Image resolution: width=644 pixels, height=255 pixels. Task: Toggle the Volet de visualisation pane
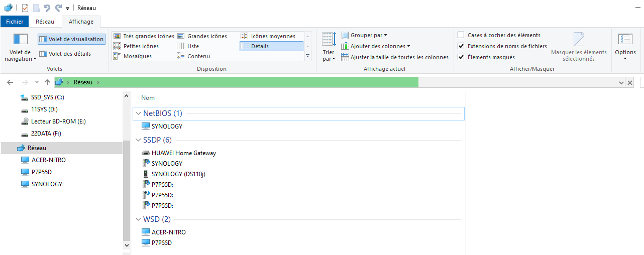71,39
